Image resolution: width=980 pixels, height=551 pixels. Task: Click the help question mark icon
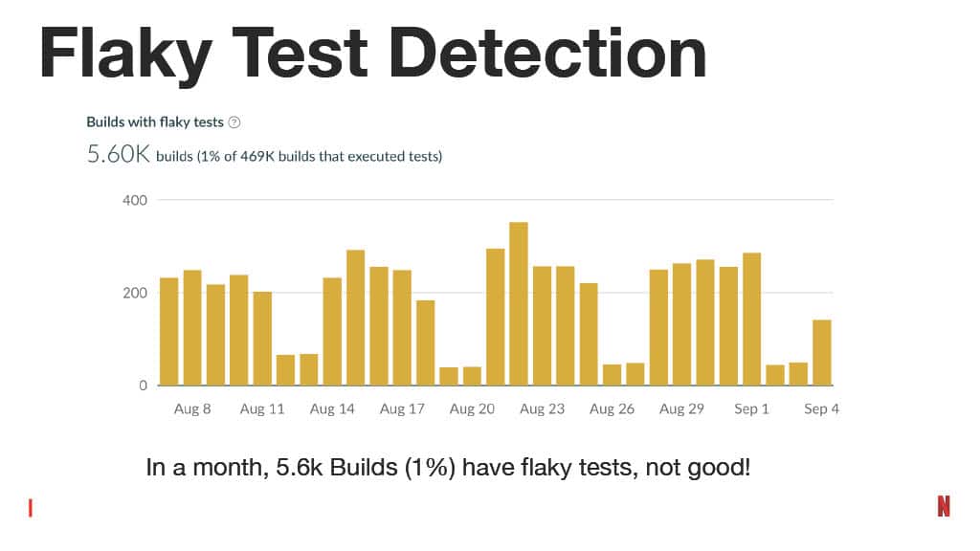pos(234,122)
